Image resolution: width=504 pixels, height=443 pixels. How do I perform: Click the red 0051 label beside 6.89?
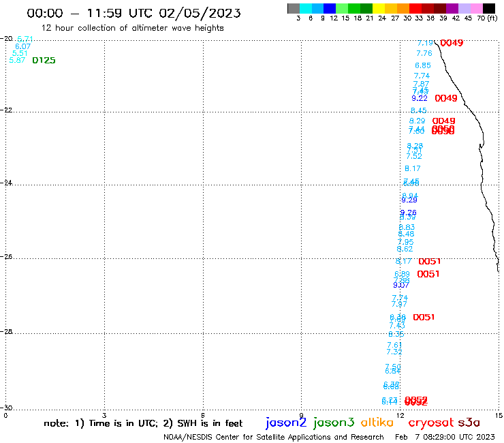[428, 274]
